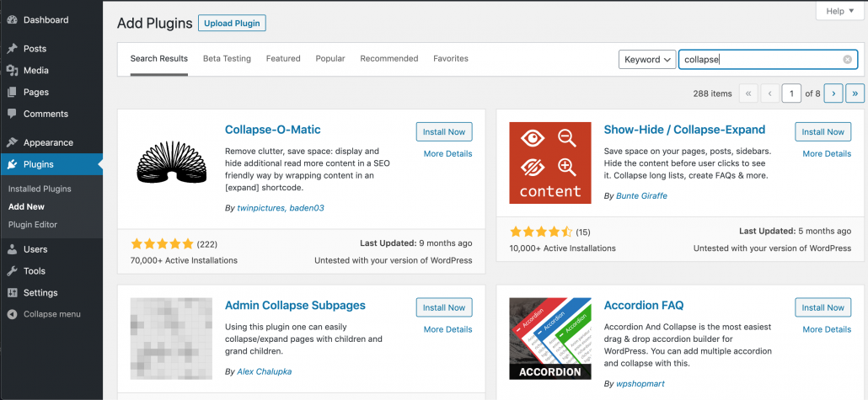This screenshot has width=868, height=400.
Task: Clear the search field with X icon
Action: pos(847,60)
